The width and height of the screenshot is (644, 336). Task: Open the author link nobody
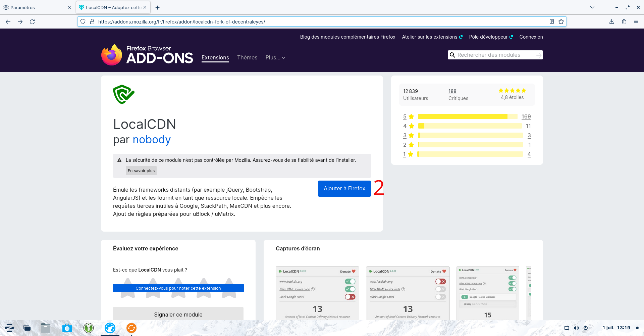click(x=152, y=140)
